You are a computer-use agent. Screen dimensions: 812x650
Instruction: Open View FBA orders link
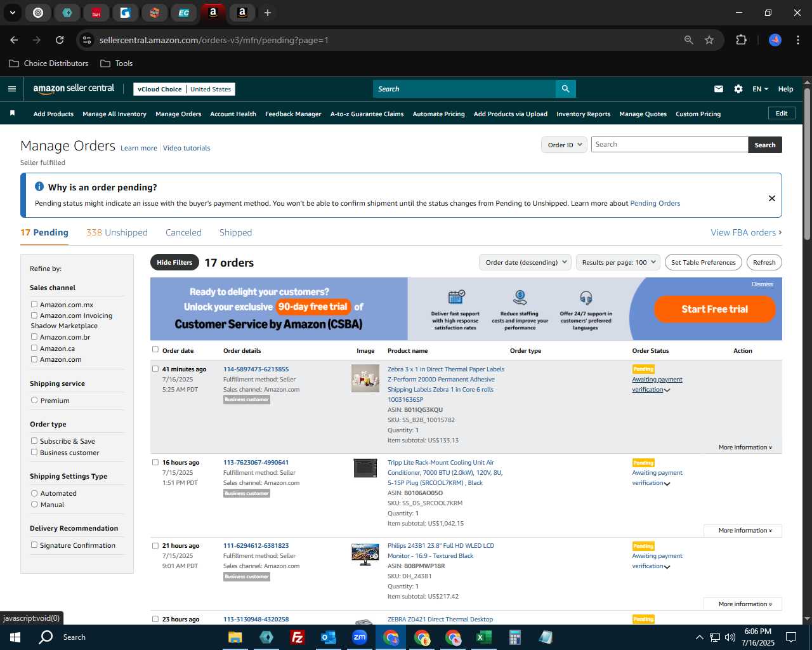tap(746, 233)
